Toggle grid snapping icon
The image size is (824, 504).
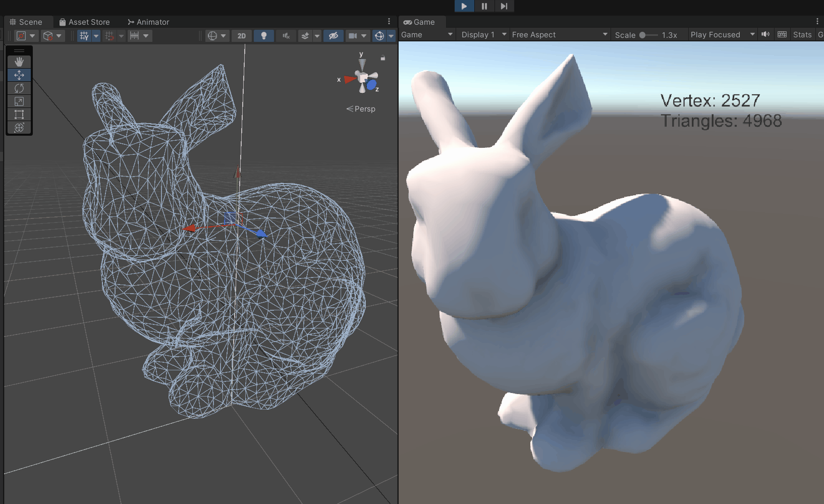(109, 36)
